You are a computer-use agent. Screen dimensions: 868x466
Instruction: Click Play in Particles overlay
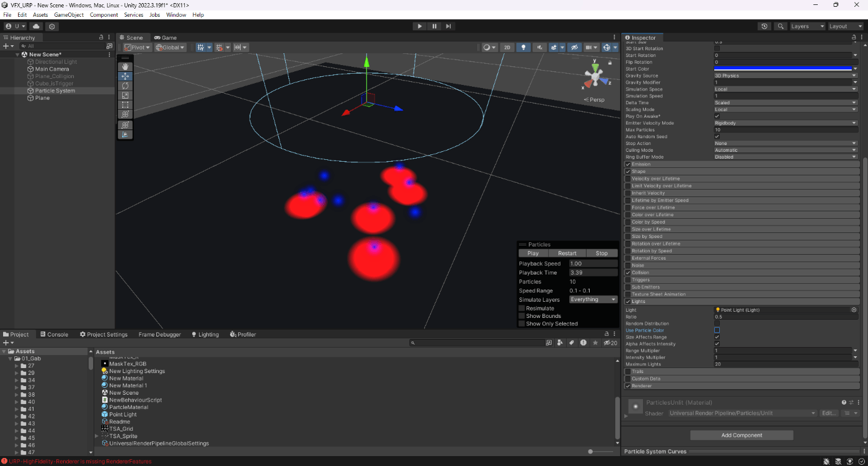533,253
